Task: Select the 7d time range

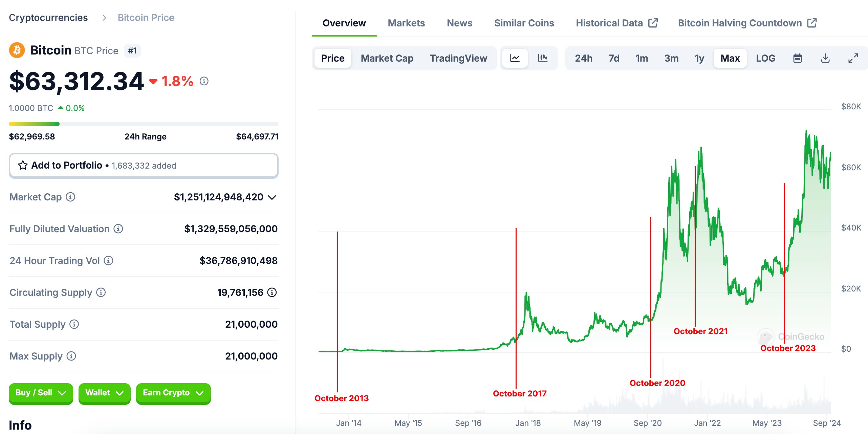Action: [x=614, y=58]
